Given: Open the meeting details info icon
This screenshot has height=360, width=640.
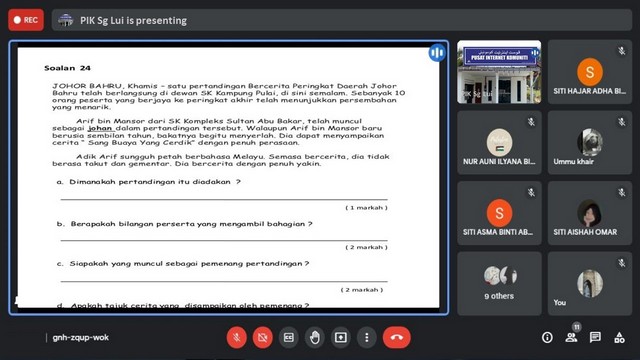Looking at the screenshot, I should point(547,338).
